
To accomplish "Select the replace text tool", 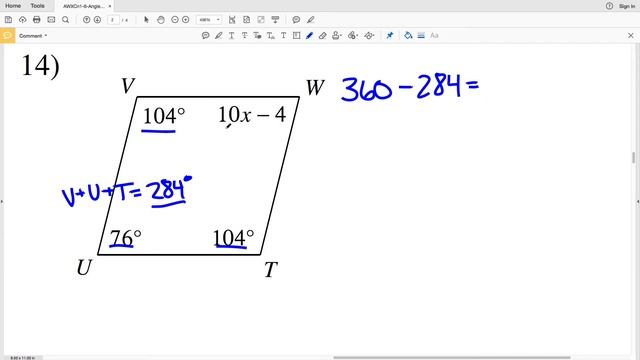I will coord(258,36).
